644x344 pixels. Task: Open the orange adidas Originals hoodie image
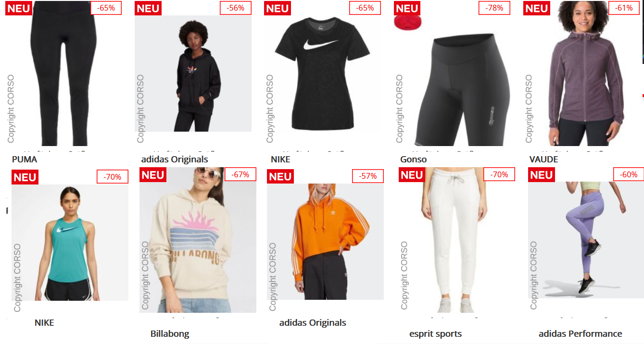tap(325, 242)
